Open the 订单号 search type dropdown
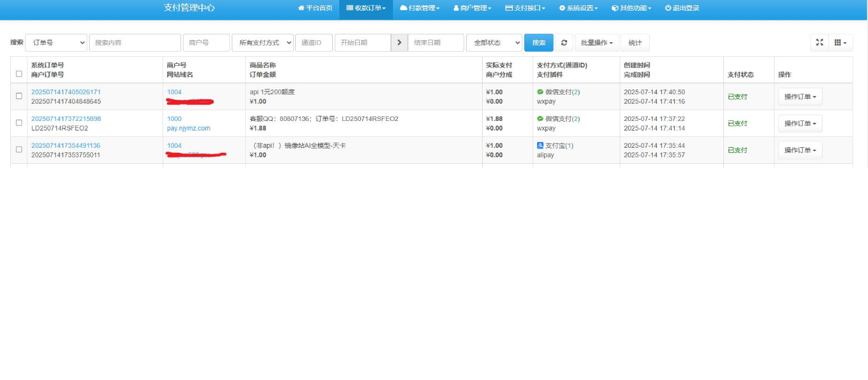868x380 pixels. [56, 43]
